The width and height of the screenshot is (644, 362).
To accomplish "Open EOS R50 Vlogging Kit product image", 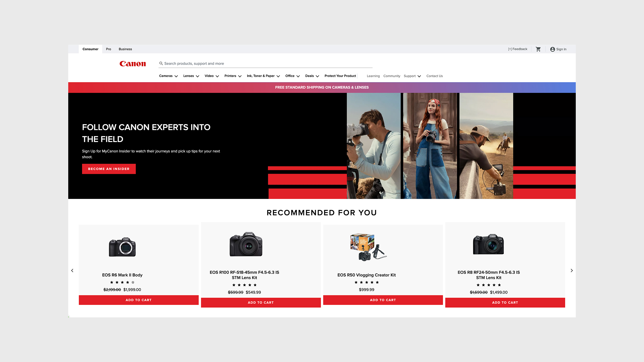I will tap(368, 247).
